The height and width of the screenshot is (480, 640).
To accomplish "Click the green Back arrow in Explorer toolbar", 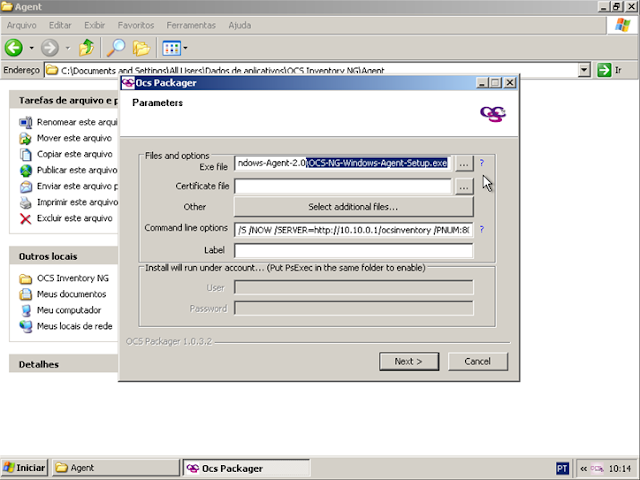I will 13,48.
